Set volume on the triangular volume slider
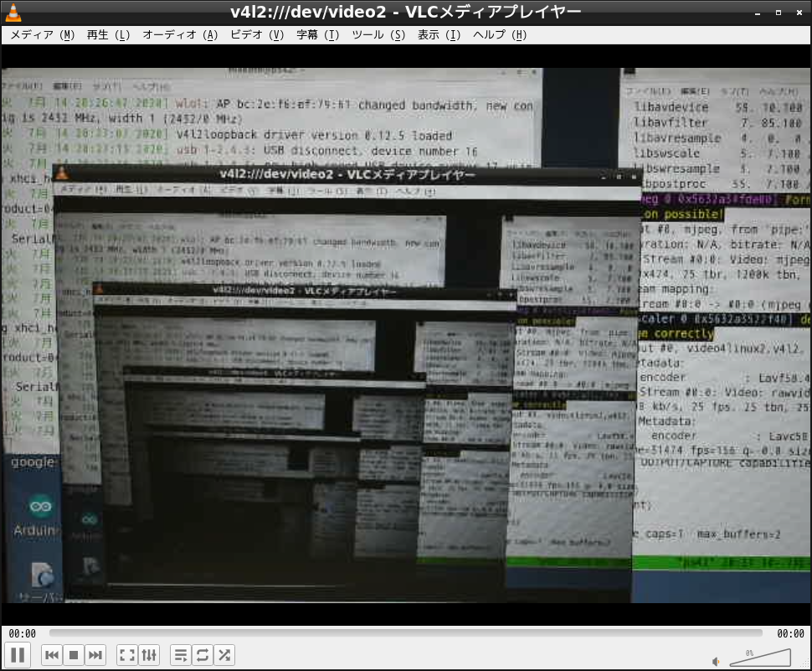The image size is (812, 671). pyautogui.click(x=760, y=658)
